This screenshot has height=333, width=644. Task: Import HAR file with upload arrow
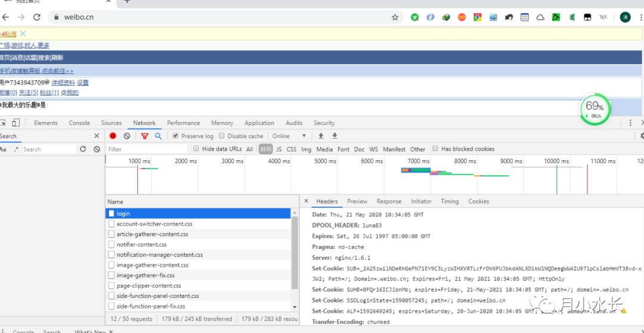[x=321, y=136]
